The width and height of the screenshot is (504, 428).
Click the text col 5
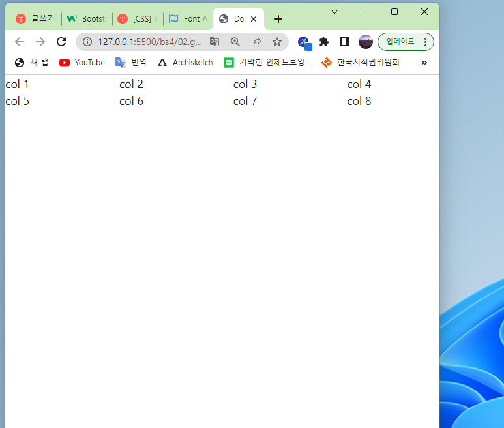click(x=18, y=101)
